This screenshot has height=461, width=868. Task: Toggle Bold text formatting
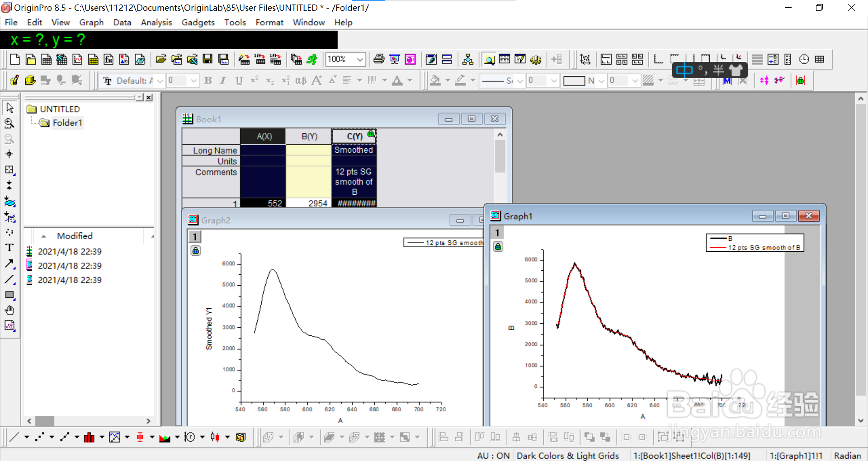208,80
